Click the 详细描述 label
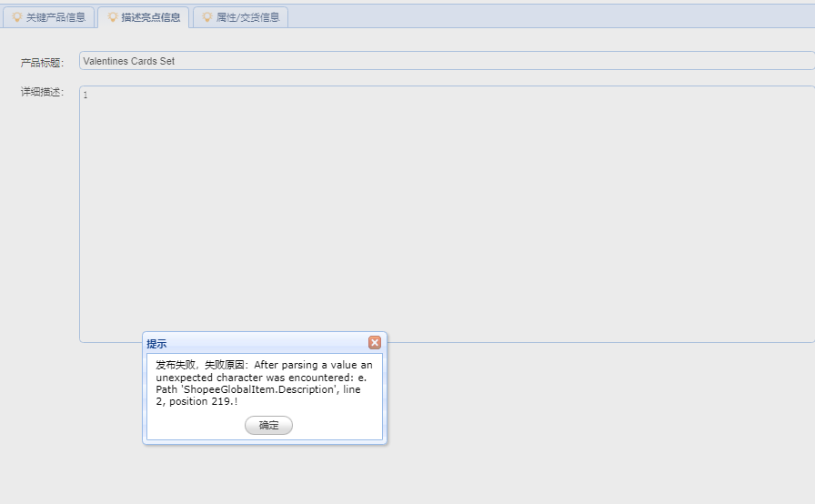 (42, 92)
